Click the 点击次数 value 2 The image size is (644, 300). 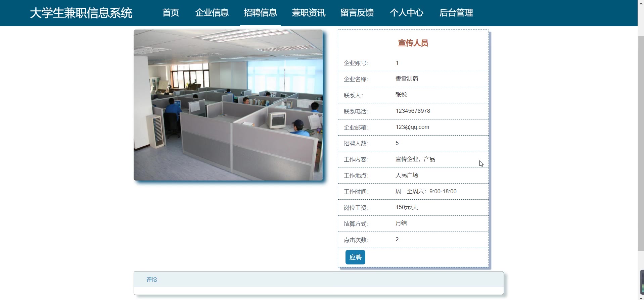pos(397,239)
